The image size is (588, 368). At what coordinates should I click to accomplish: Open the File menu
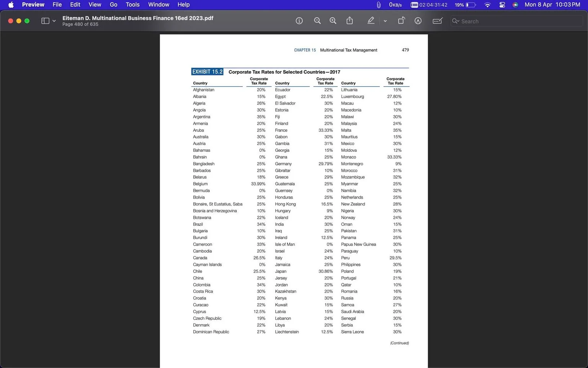coord(57,5)
